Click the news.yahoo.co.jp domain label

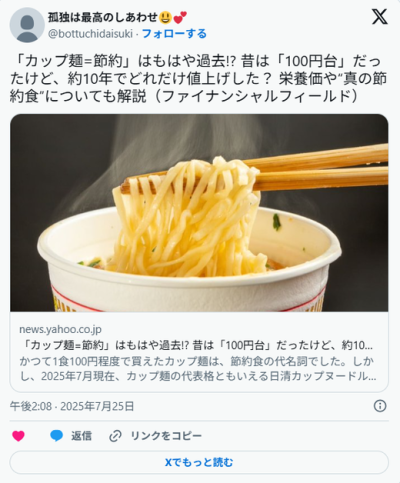pos(60,329)
